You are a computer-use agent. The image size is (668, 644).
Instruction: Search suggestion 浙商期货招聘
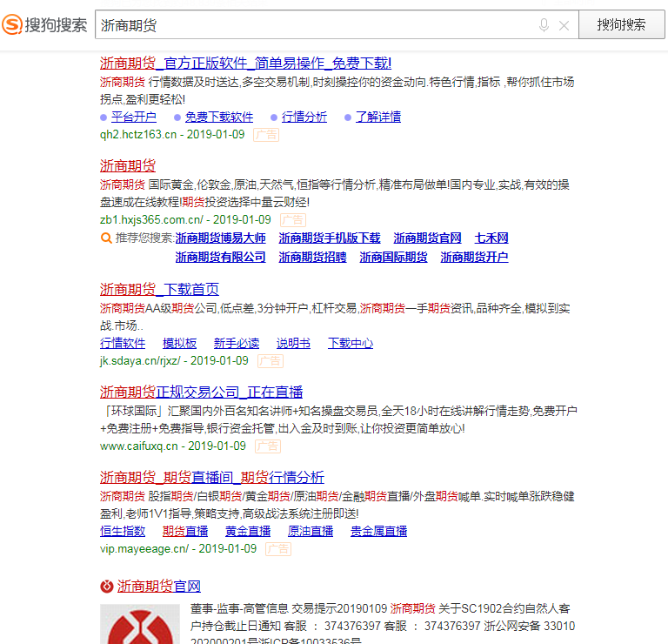pos(312,257)
